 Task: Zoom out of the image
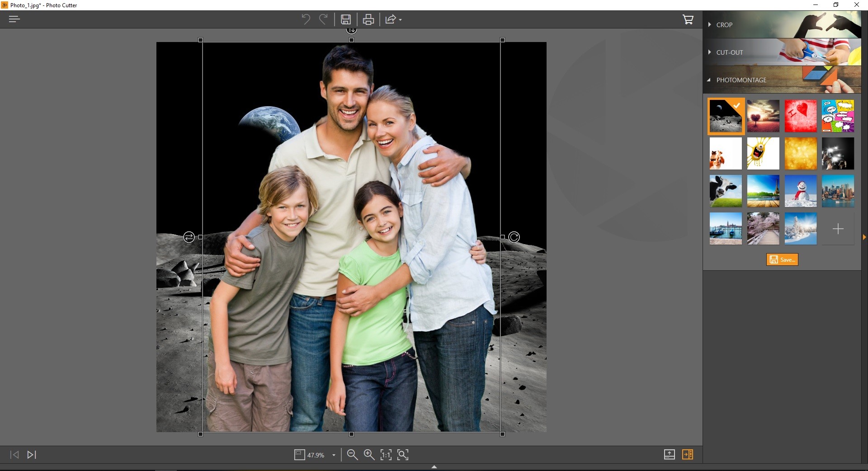[x=352, y=455]
